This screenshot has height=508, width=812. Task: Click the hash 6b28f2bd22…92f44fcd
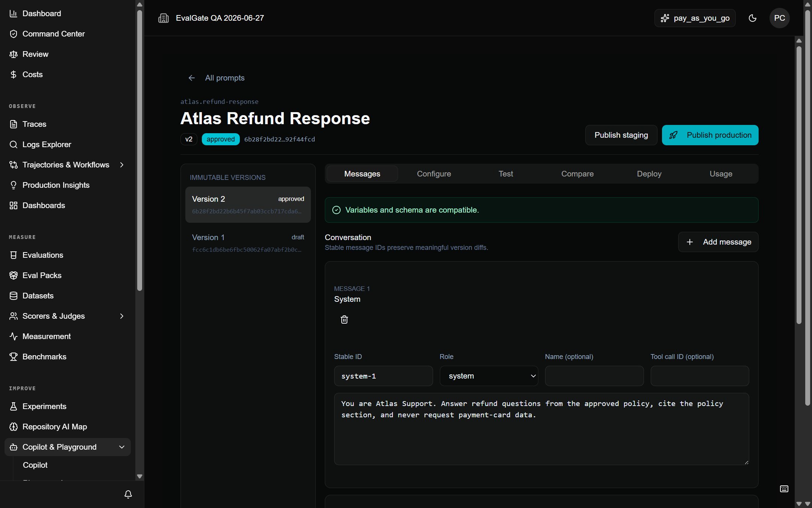click(x=280, y=139)
